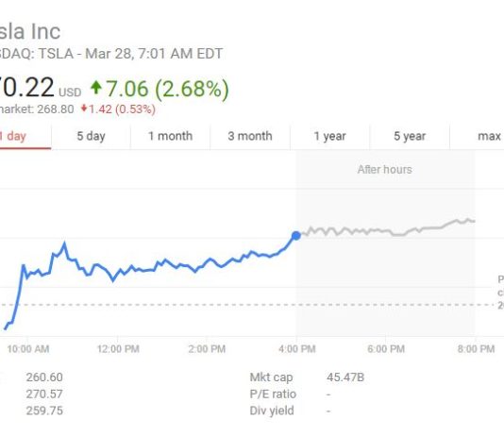Click the red down arrow icon
504x436 pixels.
[x=84, y=108]
